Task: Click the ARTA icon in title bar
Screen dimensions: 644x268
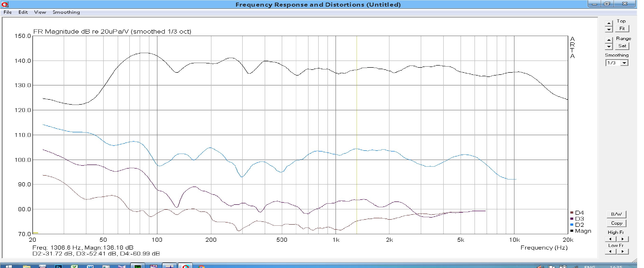Action: pos(5,4)
